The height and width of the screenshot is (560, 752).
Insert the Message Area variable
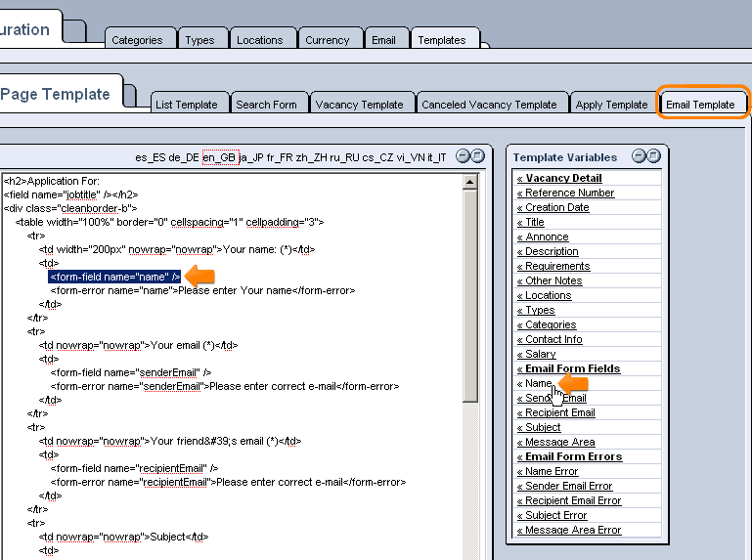[x=555, y=442]
